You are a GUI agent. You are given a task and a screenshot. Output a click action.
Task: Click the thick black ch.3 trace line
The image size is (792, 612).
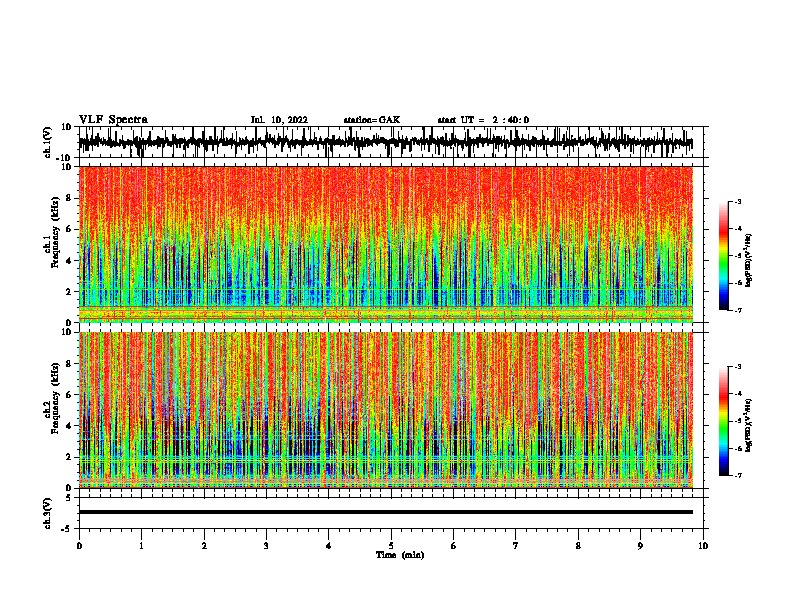(x=386, y=512)
